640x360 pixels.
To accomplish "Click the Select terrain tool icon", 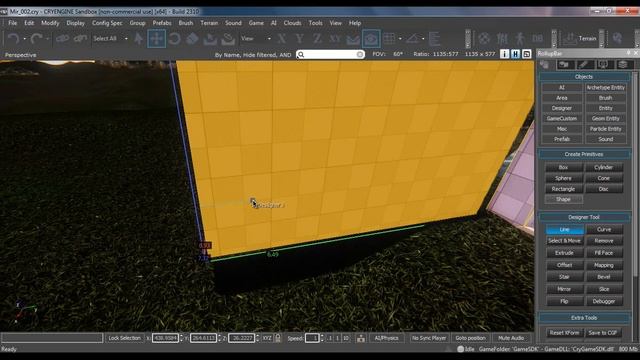I will click(x=210, y=39).
